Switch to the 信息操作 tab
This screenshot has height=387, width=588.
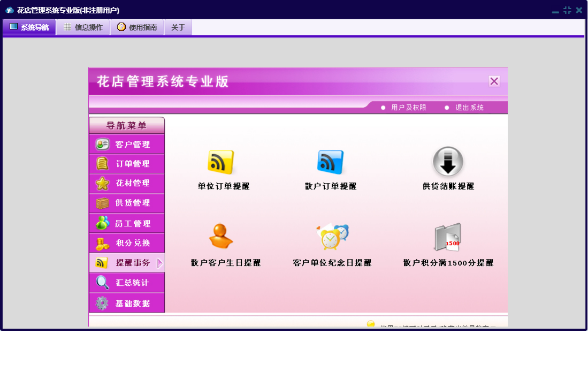pyautogui.click(x=83, y=27)
